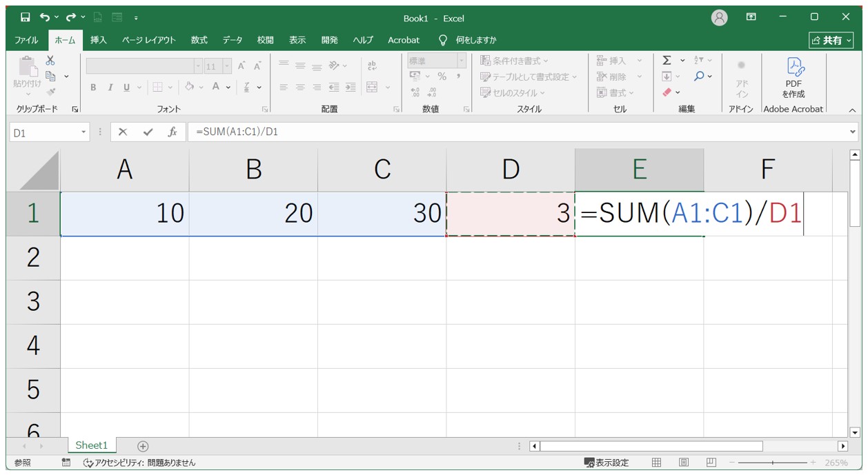
Task: Switch to Page Layout view in status bar
Action: tap(684, 463)
